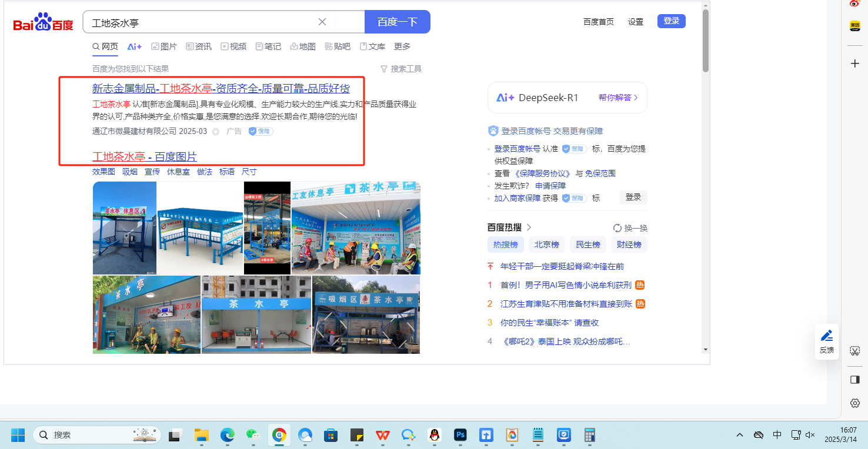Click the 登录 button beside 加入商家保障
868x449 pixels.
[x=633, y=197]
